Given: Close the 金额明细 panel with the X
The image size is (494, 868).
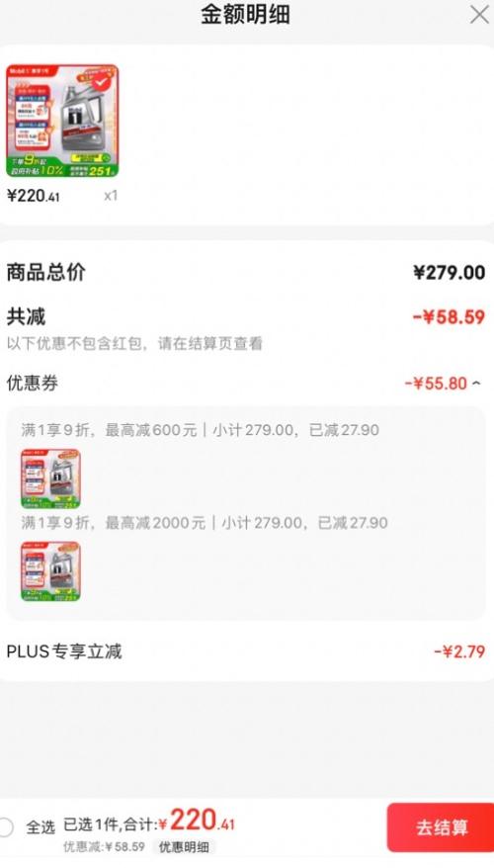Looking at the screenshot, I should tap(479, 15).
